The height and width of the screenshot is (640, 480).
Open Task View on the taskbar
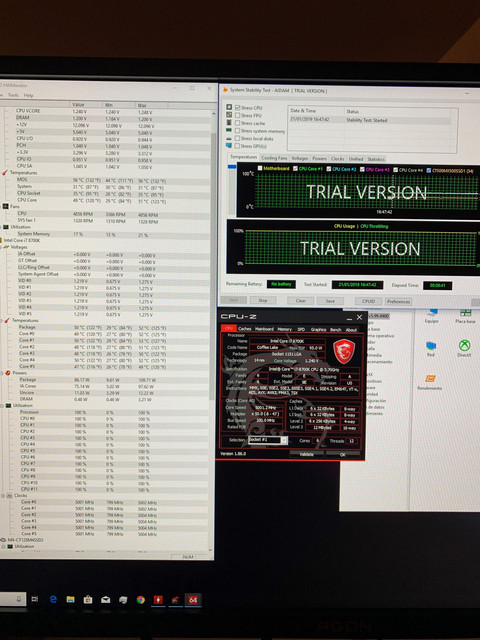click(x=35, y=599)
